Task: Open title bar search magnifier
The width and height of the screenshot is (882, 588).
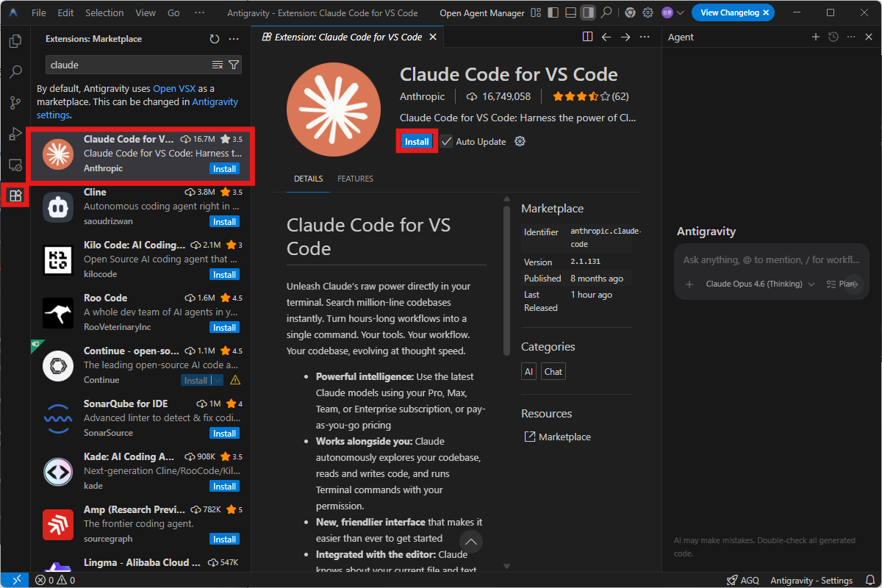Action: click(x=606, y=12)
